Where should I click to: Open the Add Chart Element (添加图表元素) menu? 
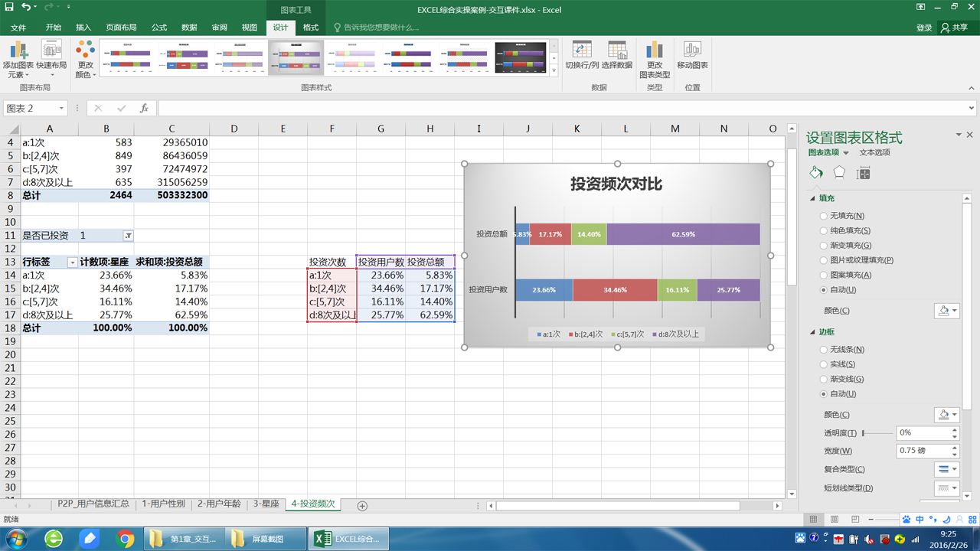point(18,60)
